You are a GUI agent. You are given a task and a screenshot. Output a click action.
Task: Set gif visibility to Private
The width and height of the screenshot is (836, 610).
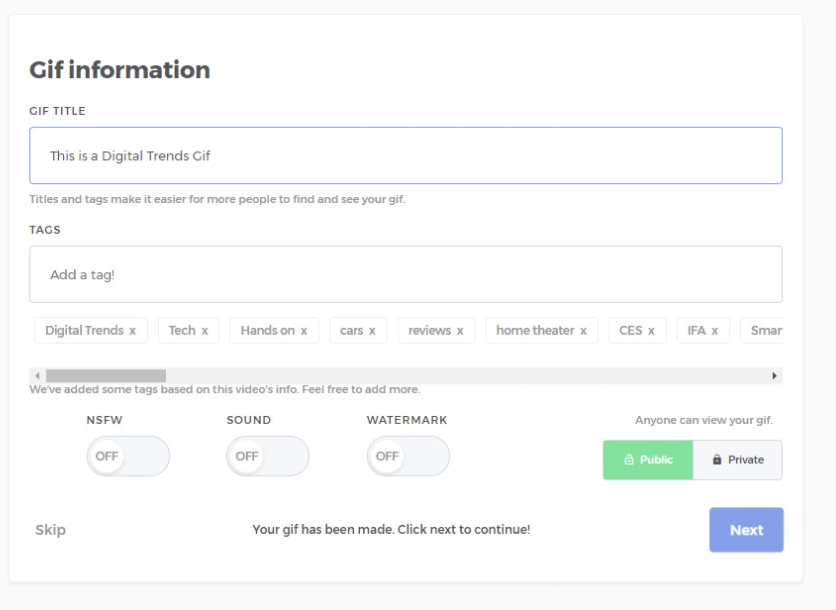click(738, 460)
